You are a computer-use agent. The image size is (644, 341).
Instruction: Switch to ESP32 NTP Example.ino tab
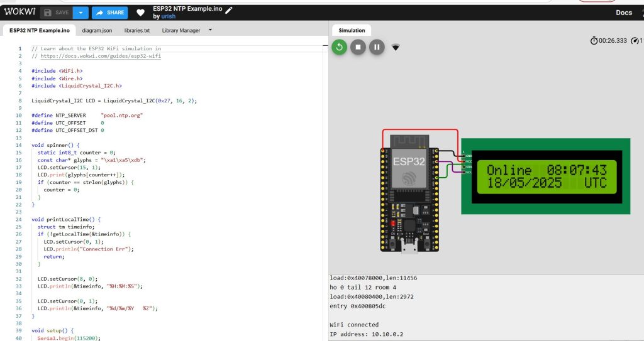coord(40,30)
